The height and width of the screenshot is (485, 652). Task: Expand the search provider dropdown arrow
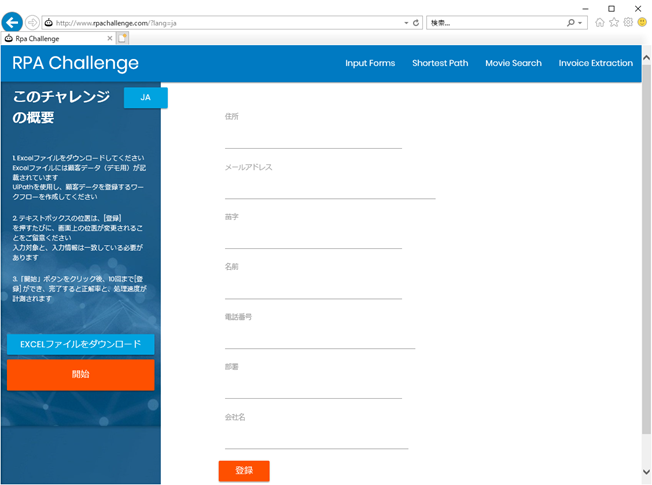[x=580, y=23]
